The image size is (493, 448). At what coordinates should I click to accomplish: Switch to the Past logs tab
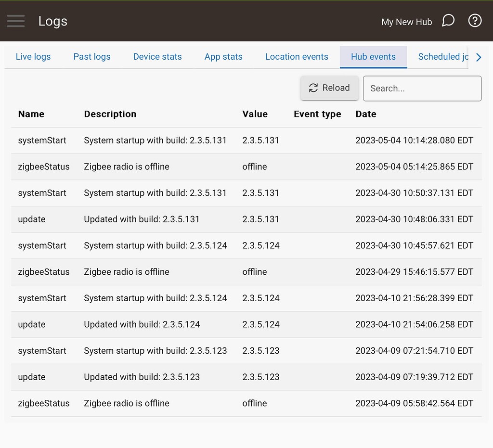point(92,57)
